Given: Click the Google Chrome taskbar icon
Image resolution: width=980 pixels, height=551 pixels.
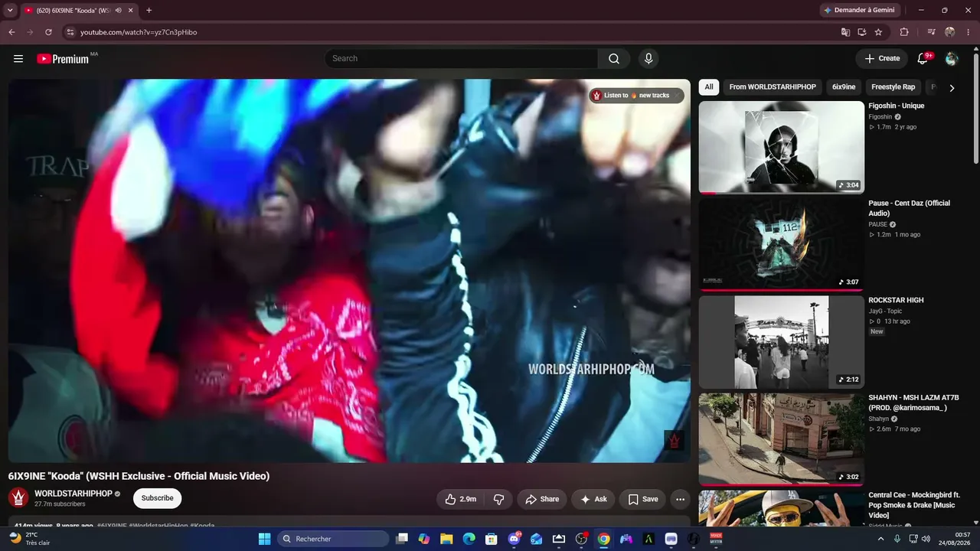Looking at the screenshot, I should [604, 539].
